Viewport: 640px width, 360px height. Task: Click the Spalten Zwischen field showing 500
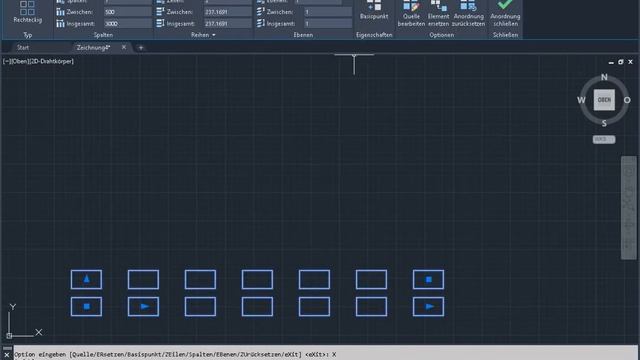(x=127, y=12)
